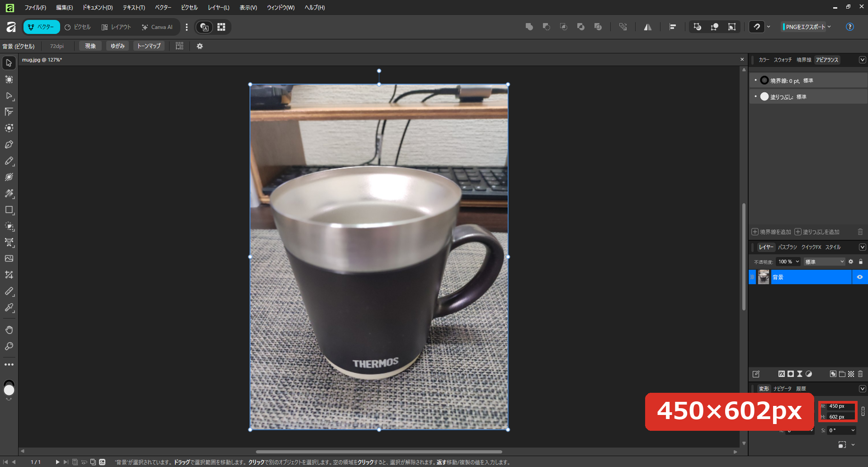Select the Zoom magnifier tool
The height and width of the screenshot is (467, 868).
coord(9,346)
